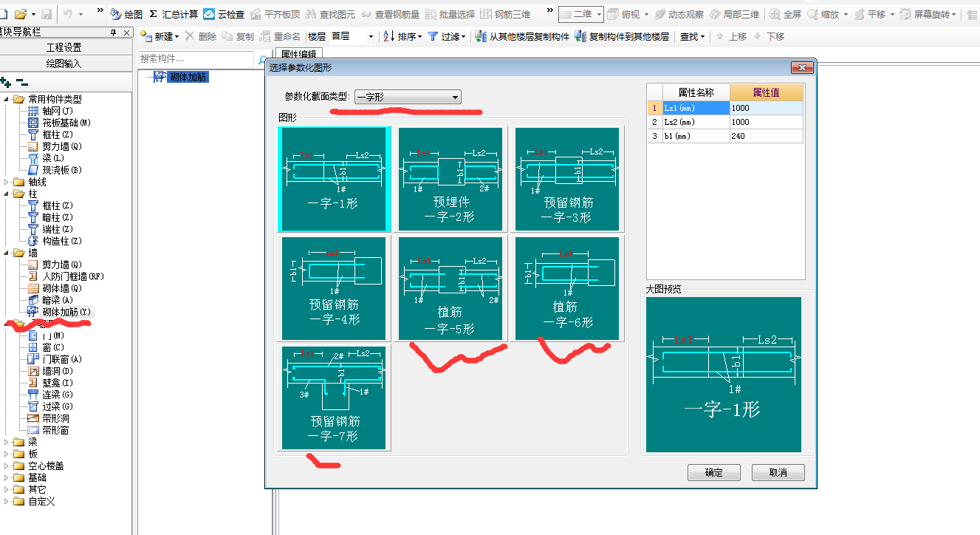
Task: Open 钢筋三维 rebar 3D view
Action: pyautogui.click(x=505, y=14)
